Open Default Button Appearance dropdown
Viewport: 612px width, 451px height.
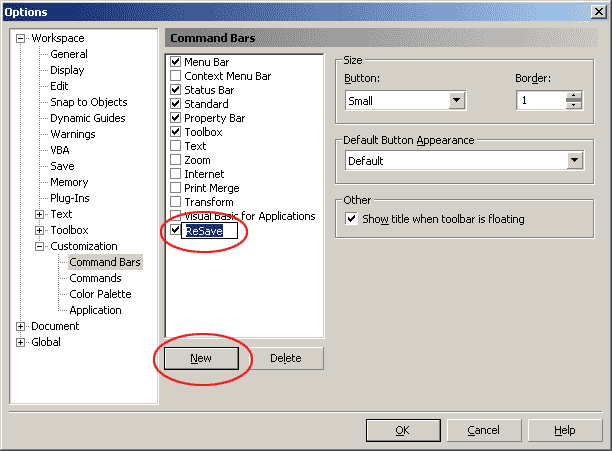(575, 160)
